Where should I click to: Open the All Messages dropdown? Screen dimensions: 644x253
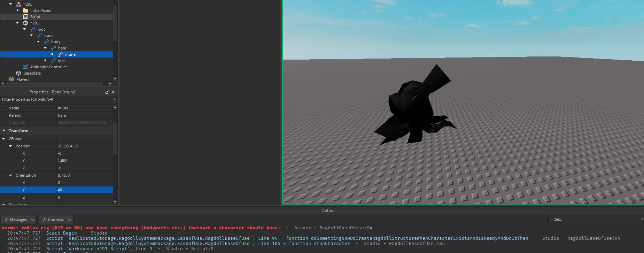click(x=18, y=220)
